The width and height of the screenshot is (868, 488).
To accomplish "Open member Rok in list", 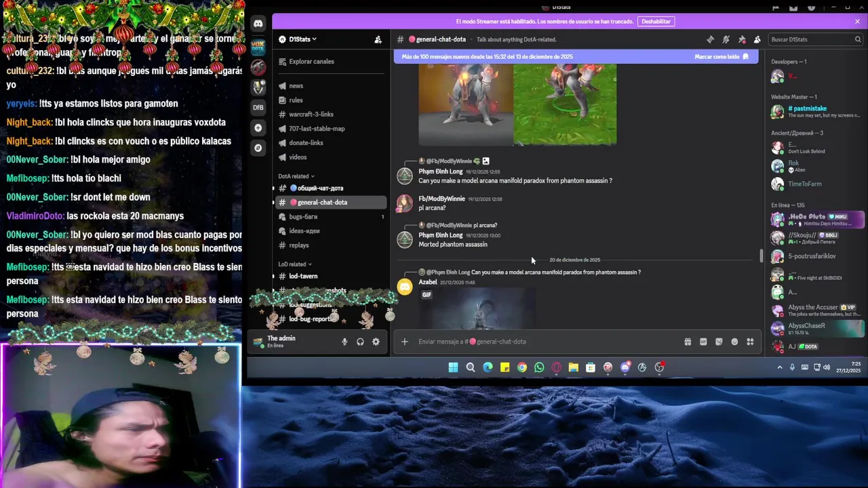I will (x=816, y=166).
